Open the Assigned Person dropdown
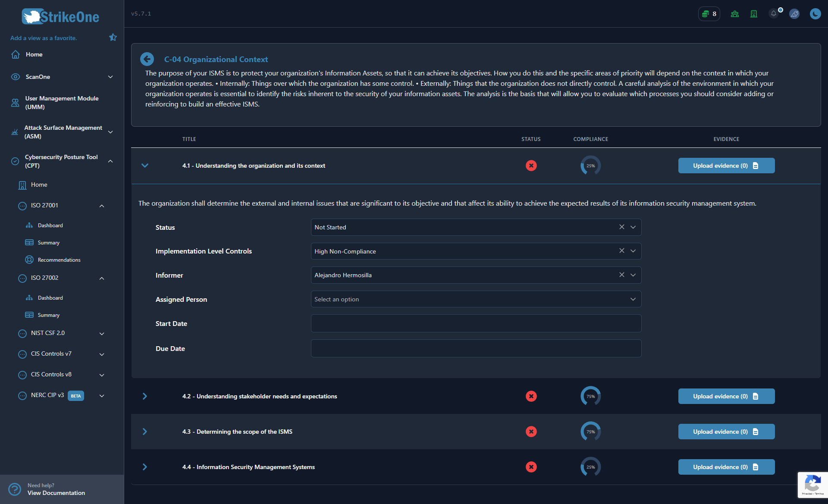Viewport: 828px width, 504px height. pyautogui.click(x=476, y=299)
